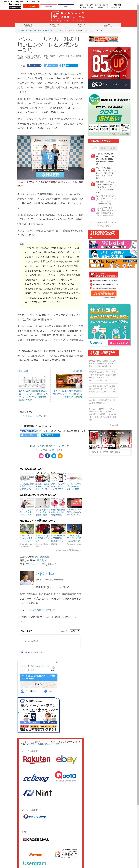Click the Twitter ツイート button under headline
139x868 pixels.
pyautogui.click(x=52, y=66)
